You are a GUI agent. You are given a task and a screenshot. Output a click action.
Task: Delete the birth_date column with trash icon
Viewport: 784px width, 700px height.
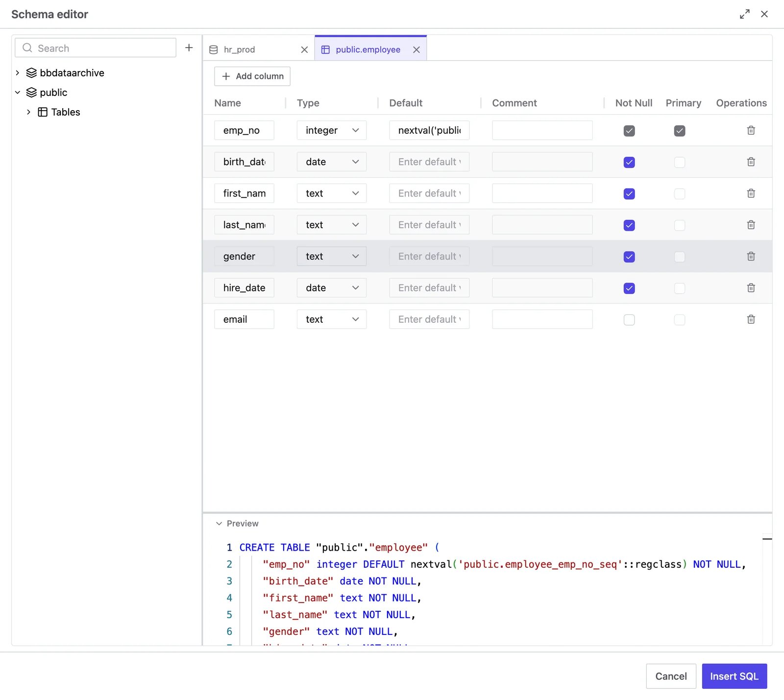tap(751, 162)
